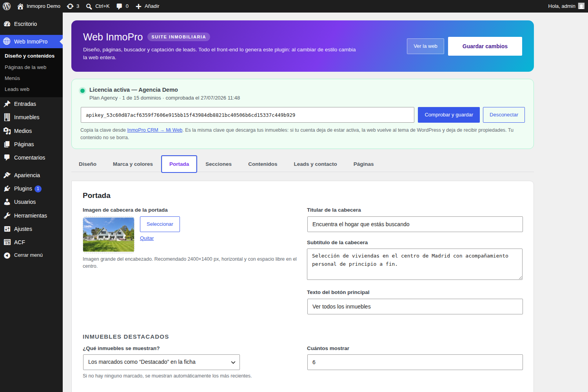Screen dimensions: 588x392
Task: Open the Menús submenu item
Action: [x=12, y=78]
